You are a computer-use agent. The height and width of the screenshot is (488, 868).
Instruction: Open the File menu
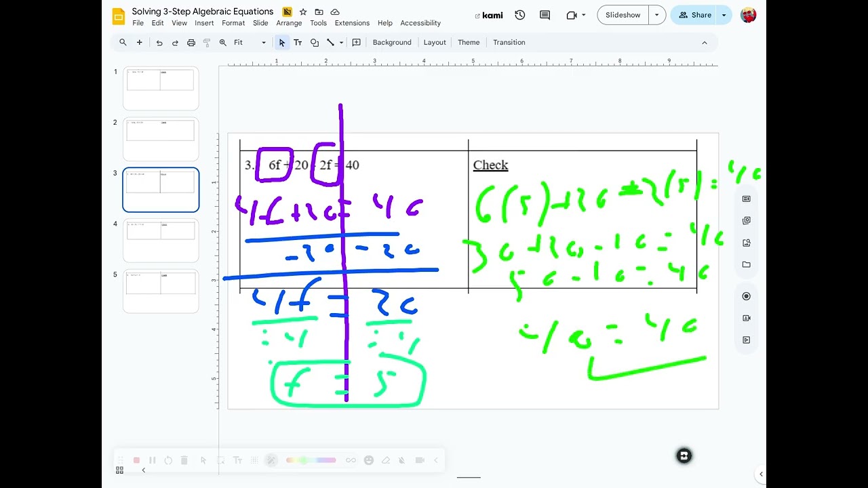coord(138,23)
